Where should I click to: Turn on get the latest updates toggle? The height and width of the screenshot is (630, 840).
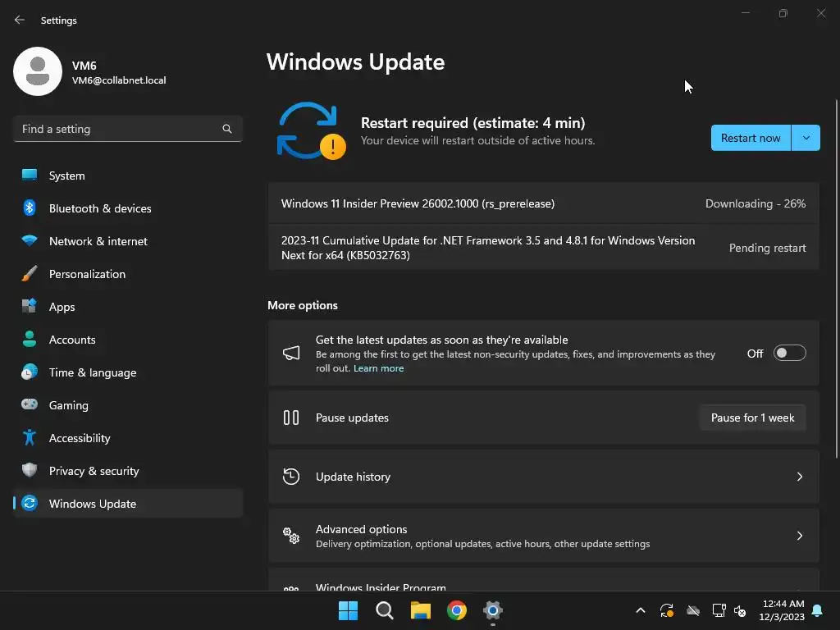790,353
